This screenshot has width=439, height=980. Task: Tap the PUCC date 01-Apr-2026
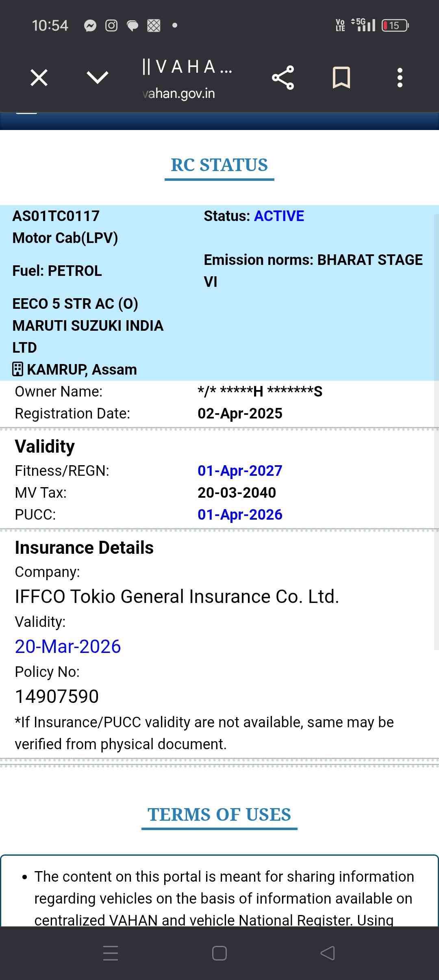pyautogui.click(x=240, y=514)
